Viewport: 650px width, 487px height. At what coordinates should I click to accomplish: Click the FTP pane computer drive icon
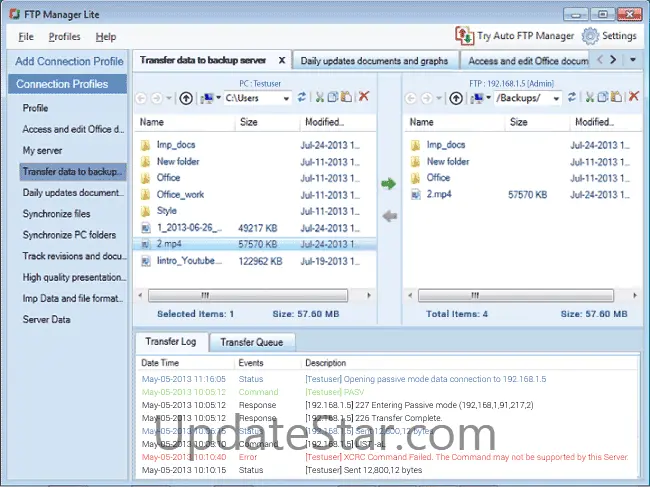click(x=477, y=98)
